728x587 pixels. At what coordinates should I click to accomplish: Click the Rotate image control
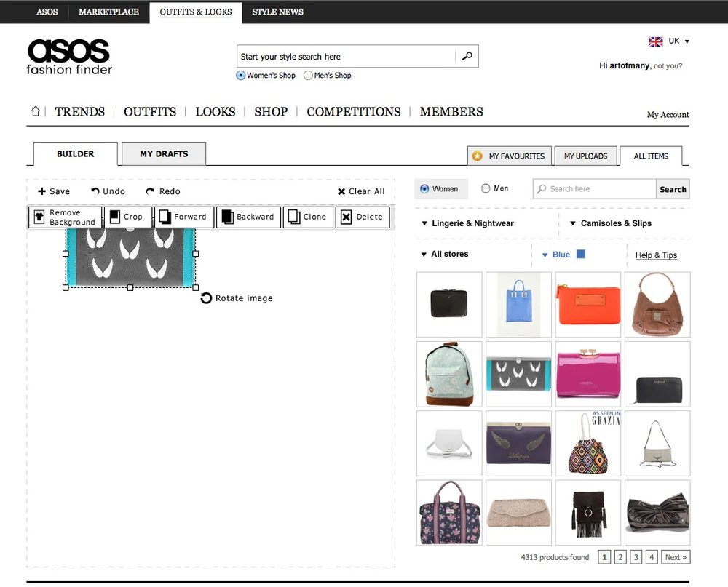click(236, 298)
